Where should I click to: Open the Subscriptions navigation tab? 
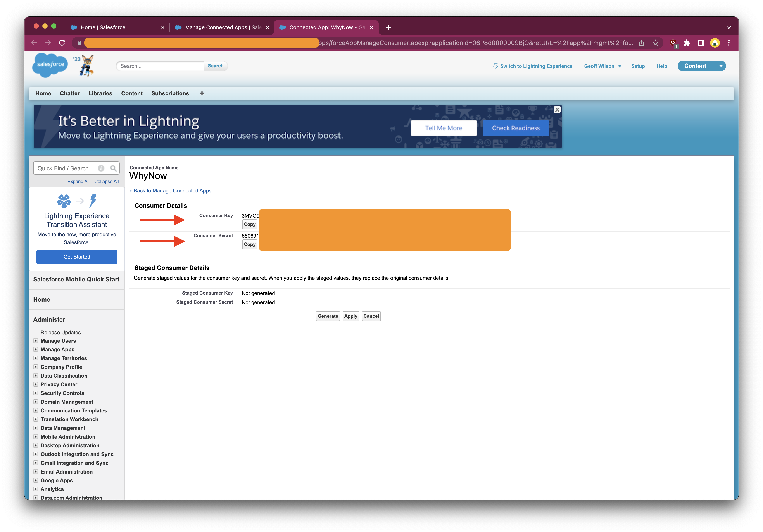pyautogui.click(x=170, y=93)
